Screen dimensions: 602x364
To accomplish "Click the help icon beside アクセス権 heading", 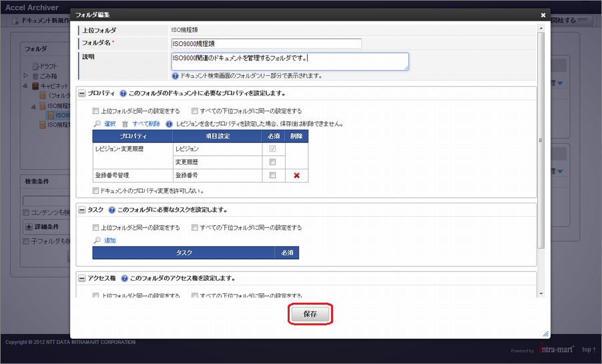I will pyautogui.click(x=124, y=278).
